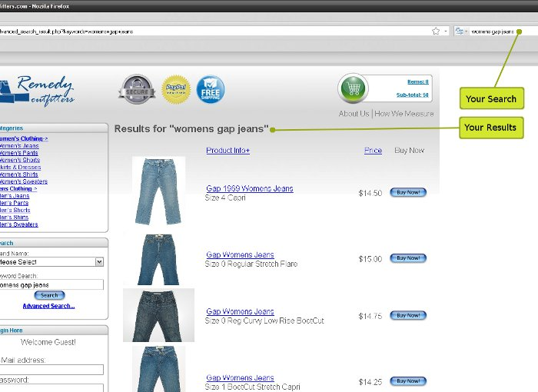Click the green shopping cart icon

pos(353,88)
